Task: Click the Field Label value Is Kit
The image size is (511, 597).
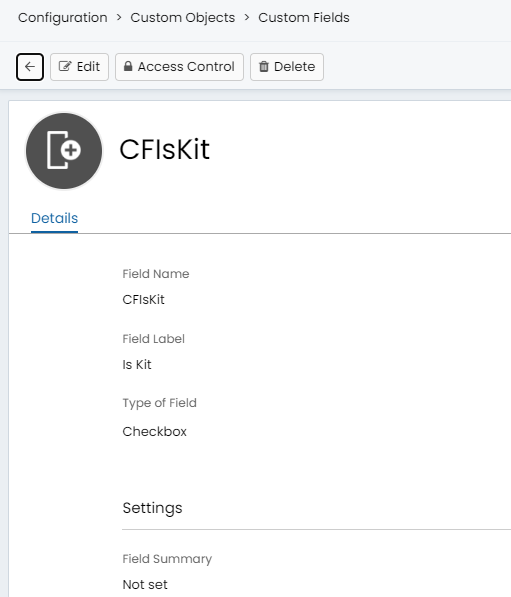Action: click(x=137, y=364)
